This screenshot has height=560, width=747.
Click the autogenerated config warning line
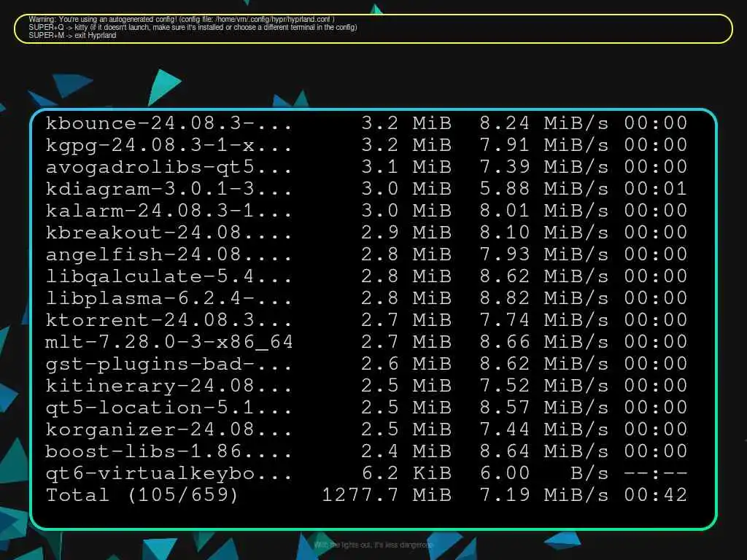pyautogui.click(x=182, y=20)
